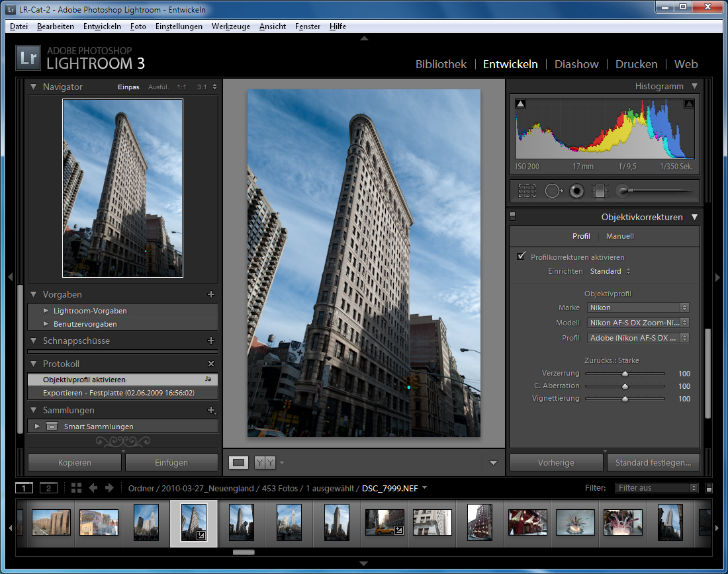Click the Kopieren button
This screenshot has width=728, height=574.
(x=75, y=462)
